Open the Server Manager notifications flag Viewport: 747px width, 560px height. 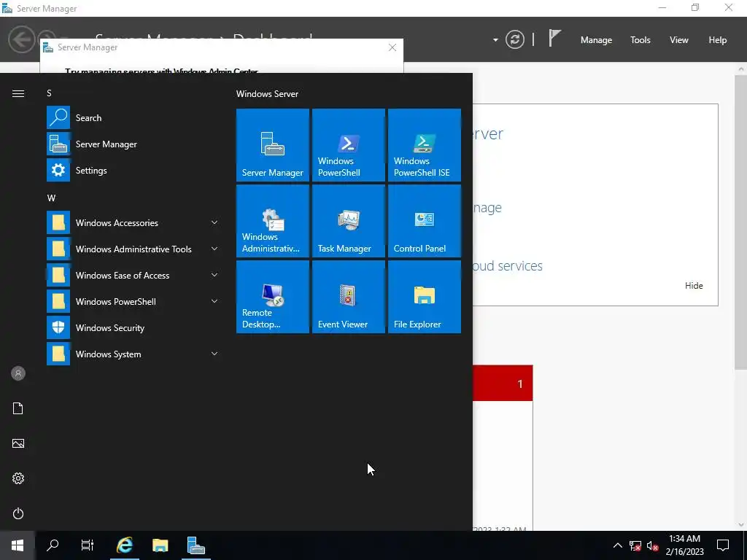[554, 38]
